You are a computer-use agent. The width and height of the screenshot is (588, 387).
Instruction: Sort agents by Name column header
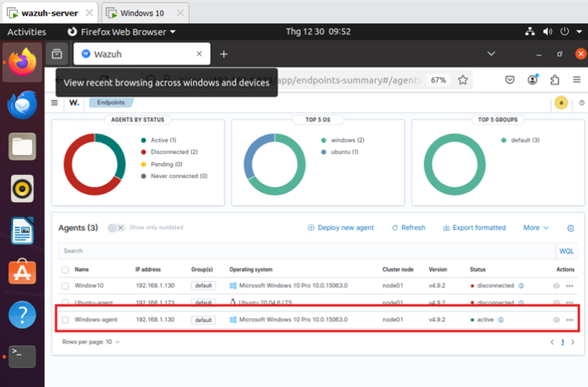click(81, 269)
